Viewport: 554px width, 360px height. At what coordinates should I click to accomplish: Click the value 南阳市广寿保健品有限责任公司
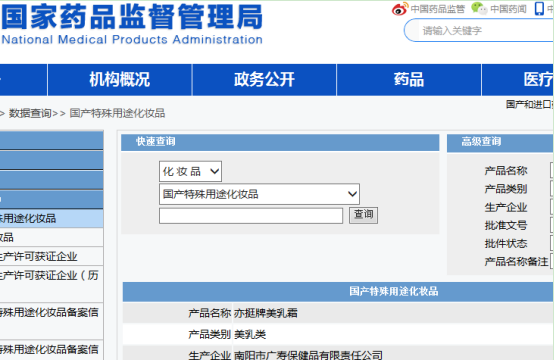[x=308, y=355]
